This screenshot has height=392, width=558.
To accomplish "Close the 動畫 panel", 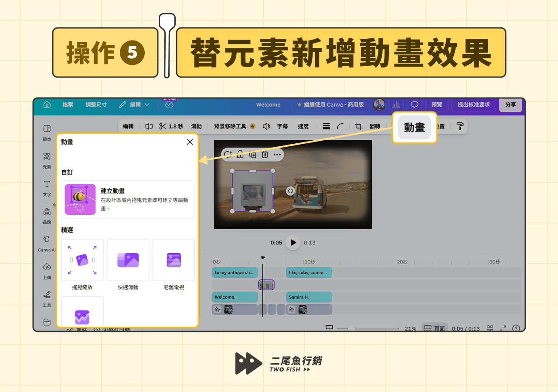I will coord(190,142).
